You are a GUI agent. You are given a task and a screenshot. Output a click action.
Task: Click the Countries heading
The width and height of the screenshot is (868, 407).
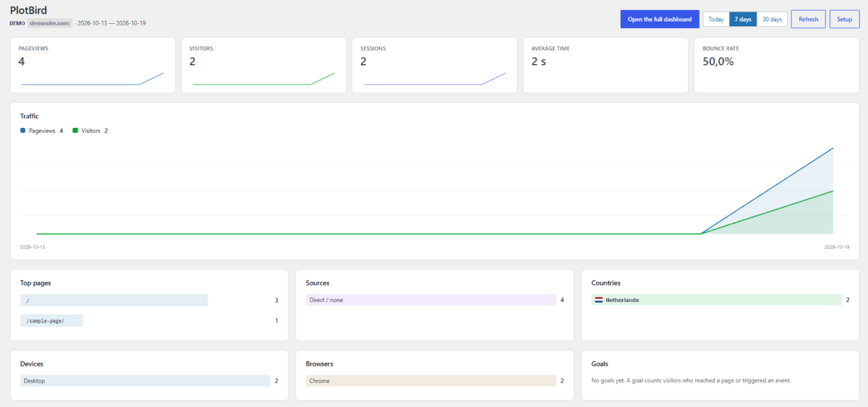point(606,283)
